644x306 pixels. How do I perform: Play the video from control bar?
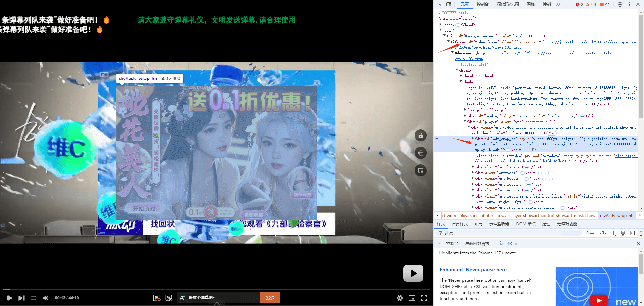(x=9, y=298)
